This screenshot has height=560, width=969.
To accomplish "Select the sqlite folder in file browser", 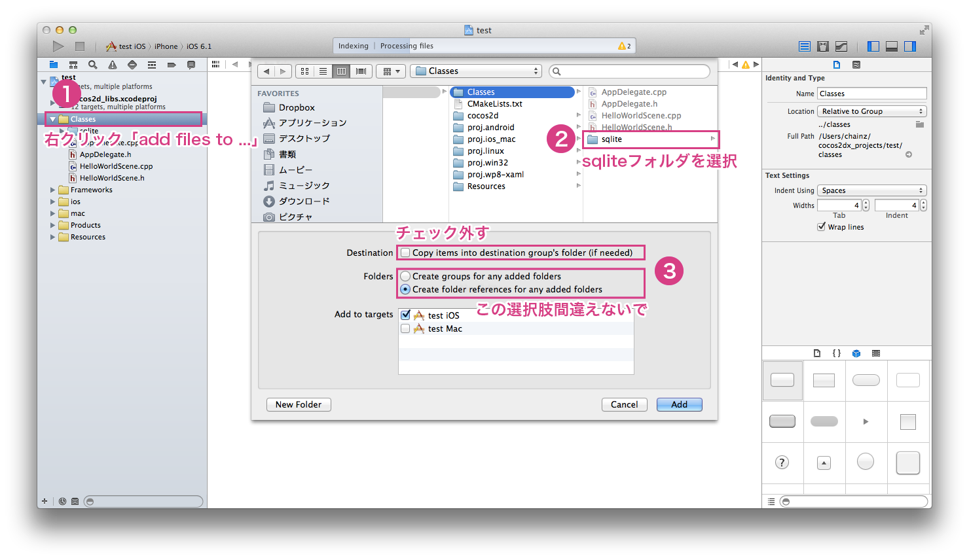I will coord(649,139).
